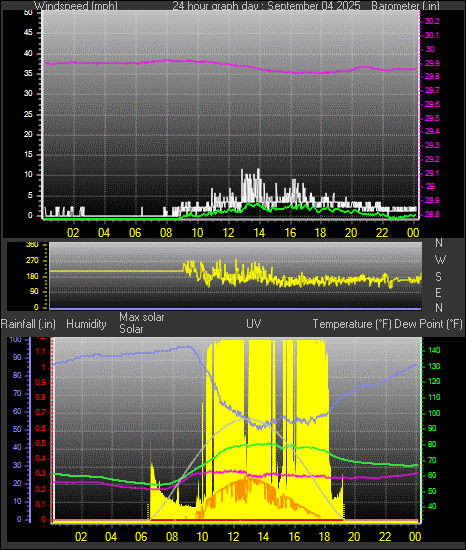
Task: Click the 08 hour mark on wind graph
Action: click(166, 233)
